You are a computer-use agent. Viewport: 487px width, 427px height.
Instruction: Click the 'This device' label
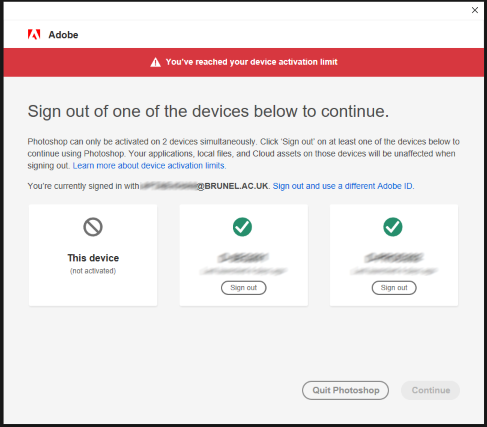93,258
